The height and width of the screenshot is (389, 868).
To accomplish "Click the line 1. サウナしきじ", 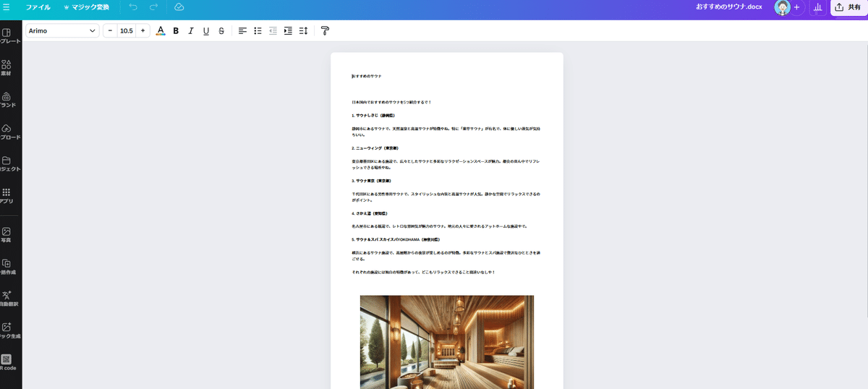I will 375,115.
